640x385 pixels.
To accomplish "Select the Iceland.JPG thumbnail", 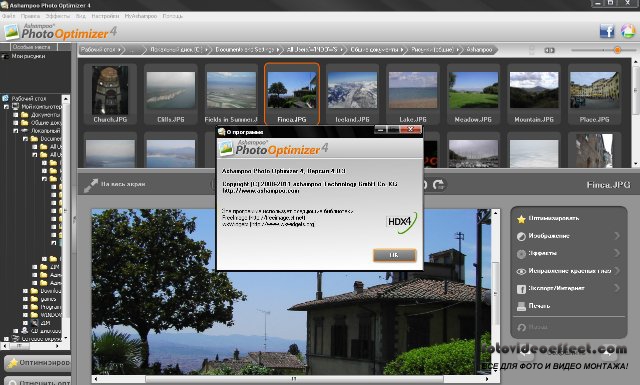I will pyautogui.click(x=352, y=94).
